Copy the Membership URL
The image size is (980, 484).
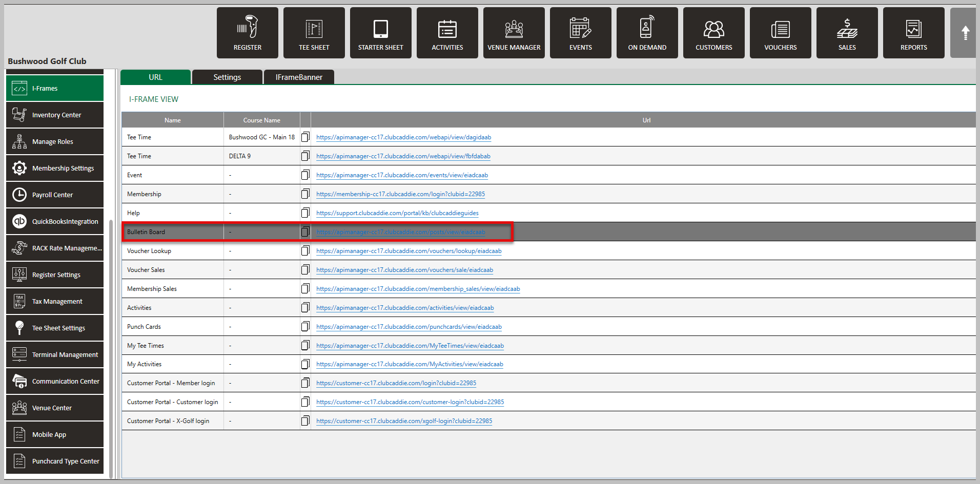click(x=305, y=194)
